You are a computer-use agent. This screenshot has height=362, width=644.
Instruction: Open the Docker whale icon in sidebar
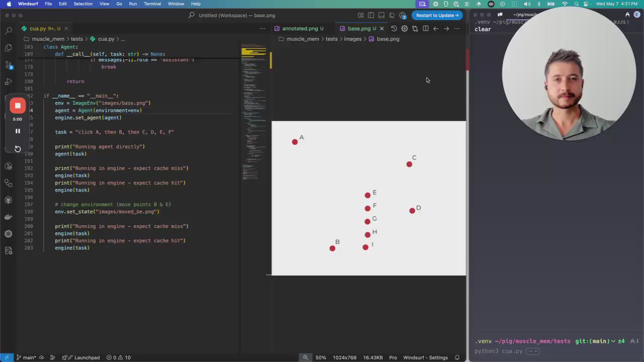[x=9, y=217]
